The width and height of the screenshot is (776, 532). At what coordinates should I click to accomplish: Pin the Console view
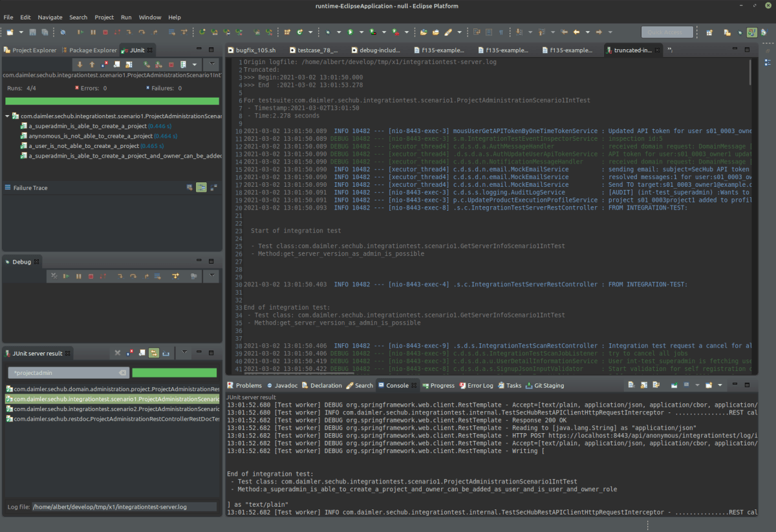pos(674,384)
